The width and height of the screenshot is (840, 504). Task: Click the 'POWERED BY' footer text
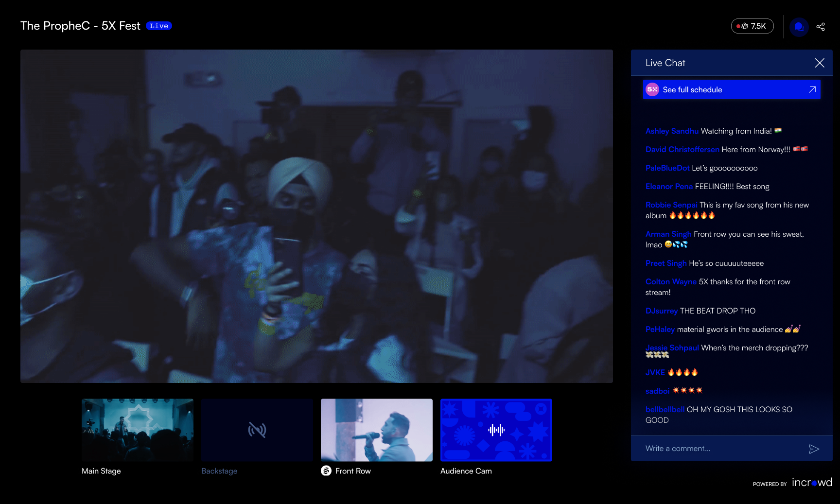[x=770, y=484]
